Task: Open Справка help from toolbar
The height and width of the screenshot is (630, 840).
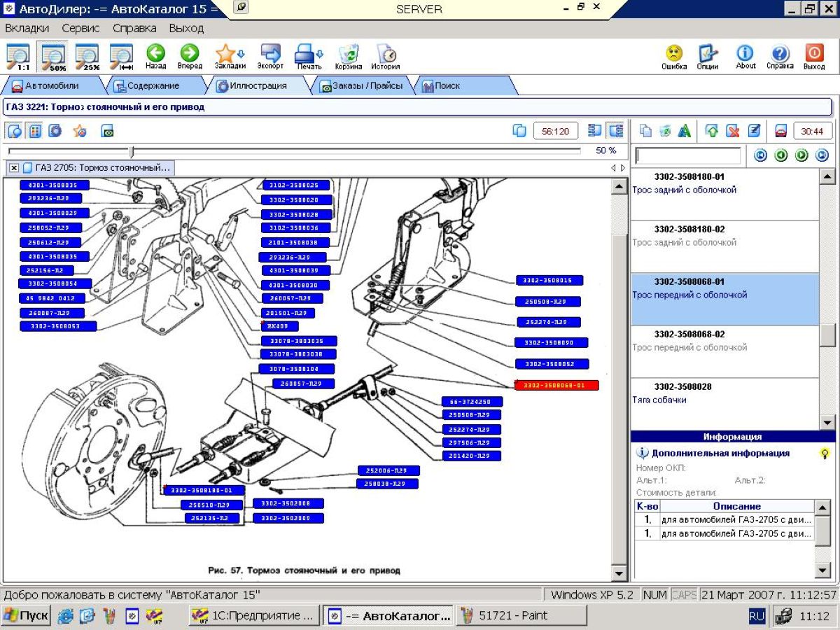Action: (x=780, y=57)
